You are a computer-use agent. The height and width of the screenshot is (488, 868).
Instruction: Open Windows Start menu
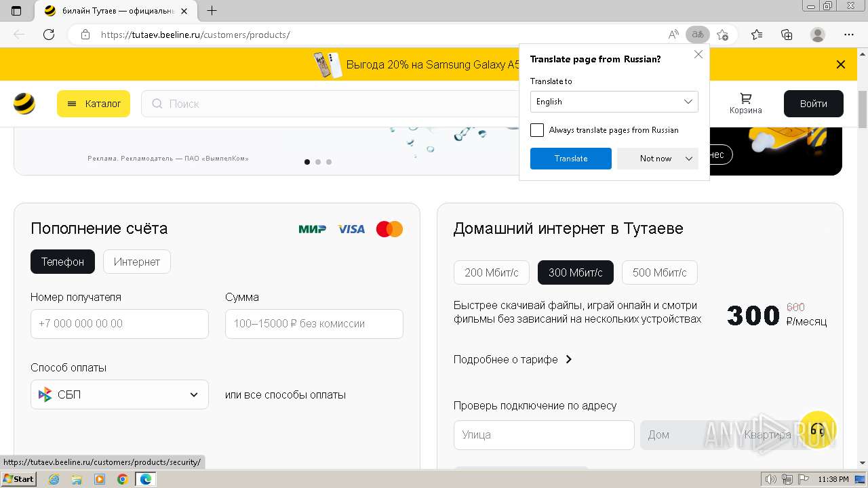(x=19, y=479)
